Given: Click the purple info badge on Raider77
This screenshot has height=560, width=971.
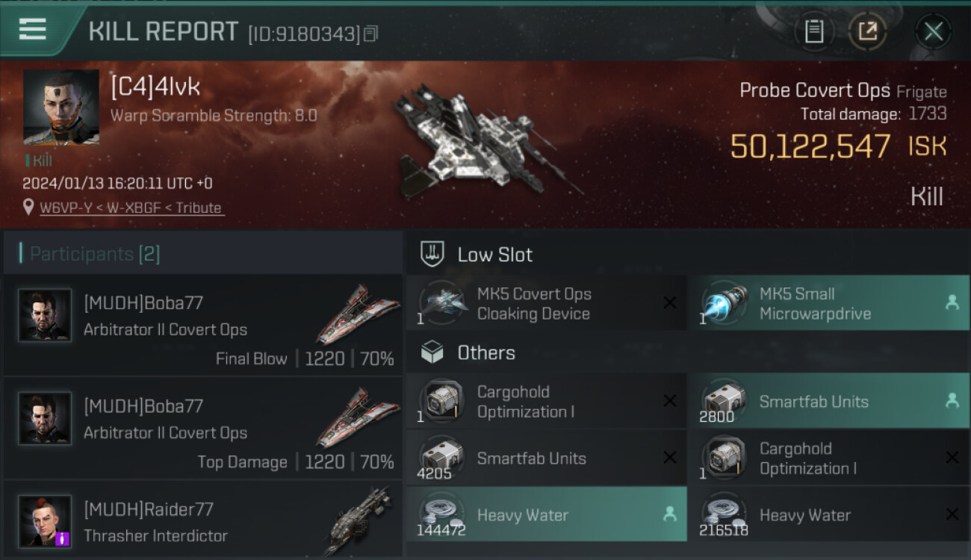Looking at the screenshot, I should (63, 539).
